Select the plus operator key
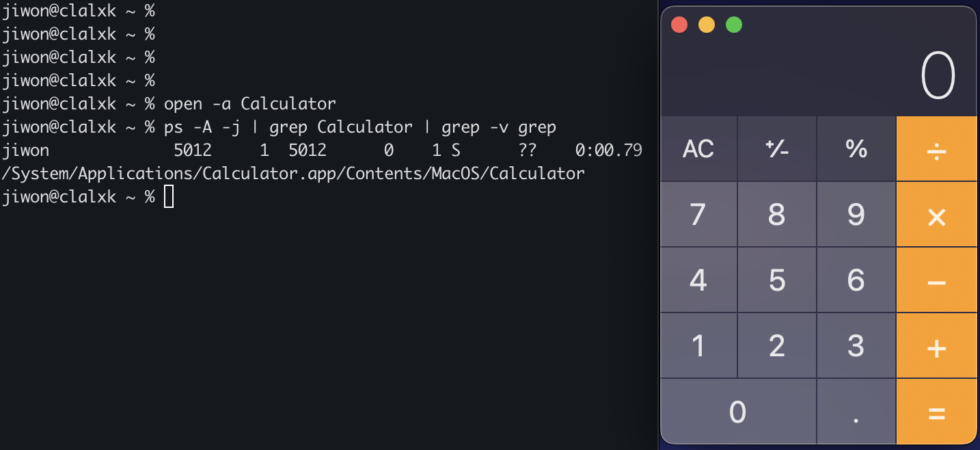The height and width of the screenshot is (450, 980). pos(936,346)
